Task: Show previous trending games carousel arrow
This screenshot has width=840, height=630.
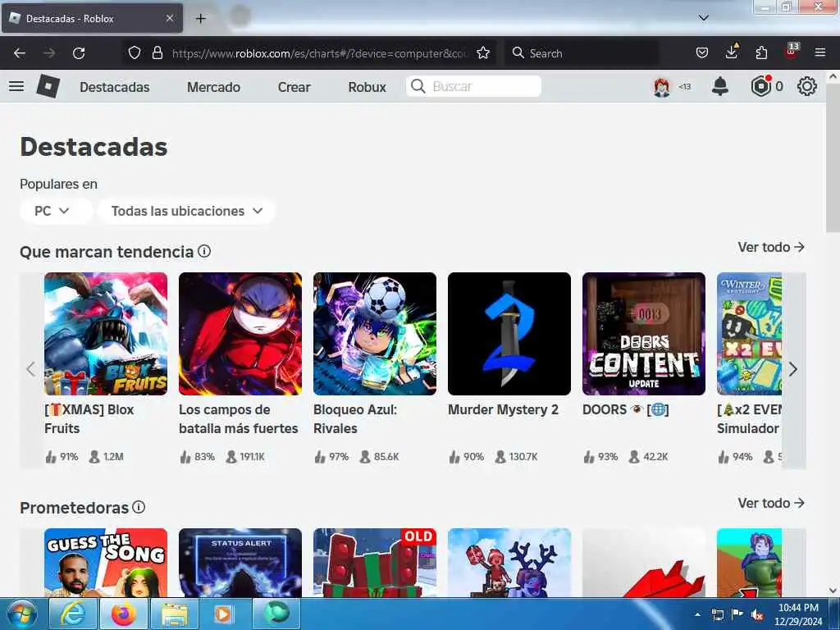Action: (31, 370)
